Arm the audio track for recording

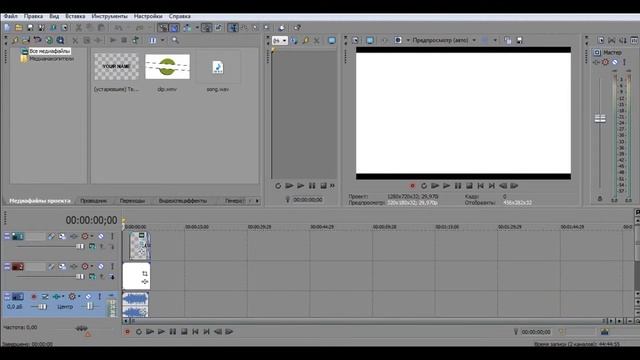tap(33, 297)
